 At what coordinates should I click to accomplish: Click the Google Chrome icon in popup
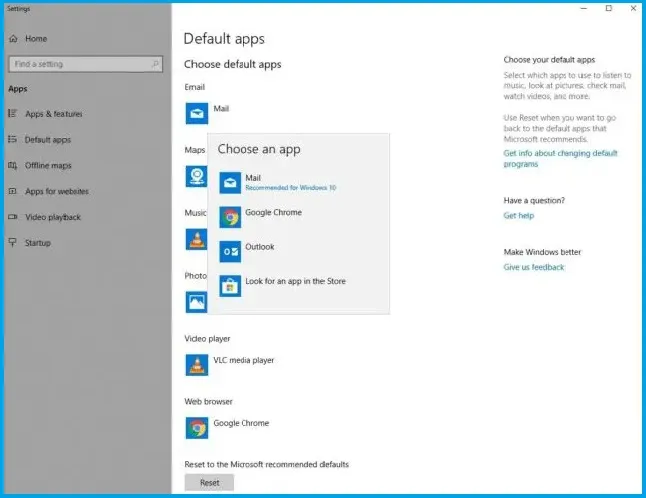230,217
